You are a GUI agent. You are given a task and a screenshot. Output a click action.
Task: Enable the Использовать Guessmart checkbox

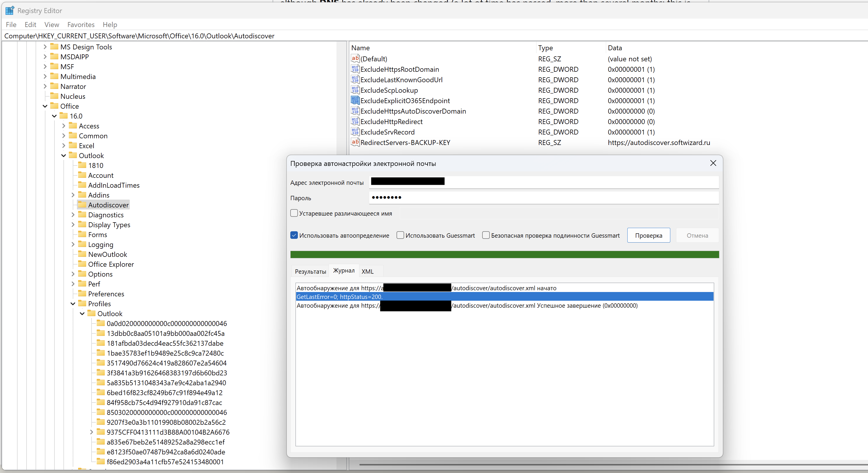[x=400, y=235]
